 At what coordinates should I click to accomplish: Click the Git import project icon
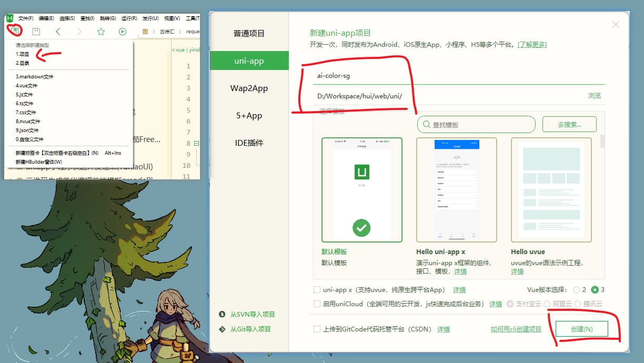(x=222, y=329)
